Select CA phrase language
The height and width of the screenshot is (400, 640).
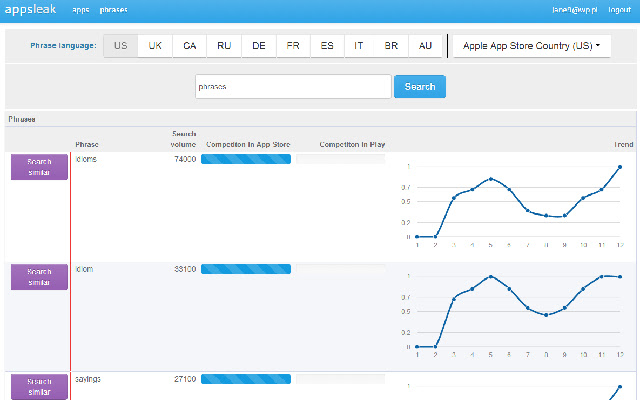pos(189,46)
